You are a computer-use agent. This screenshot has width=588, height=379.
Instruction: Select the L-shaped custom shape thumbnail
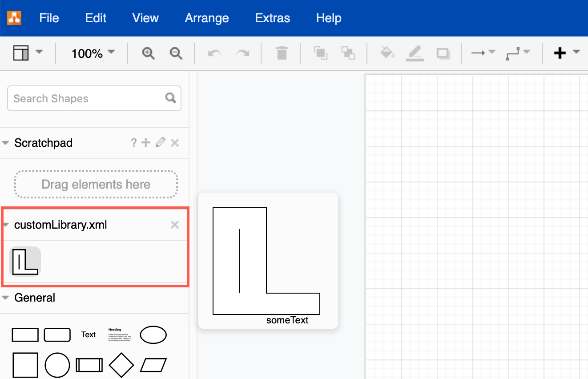[x=24, y=262]
